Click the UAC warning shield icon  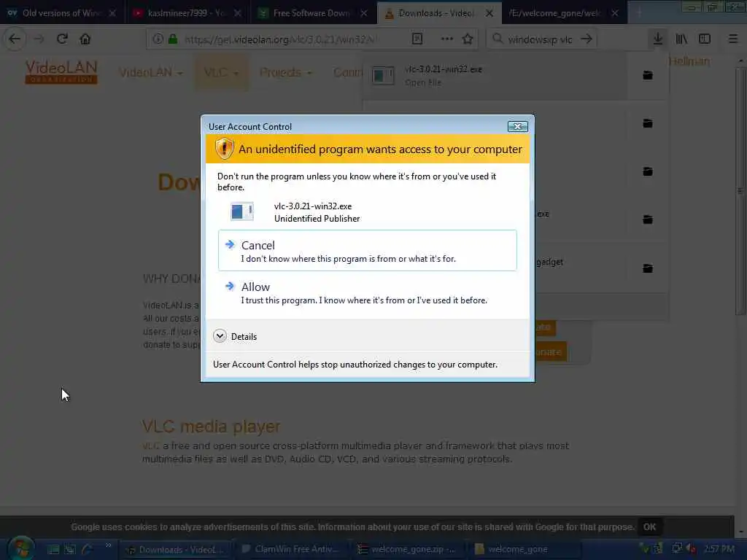(224, 149)
